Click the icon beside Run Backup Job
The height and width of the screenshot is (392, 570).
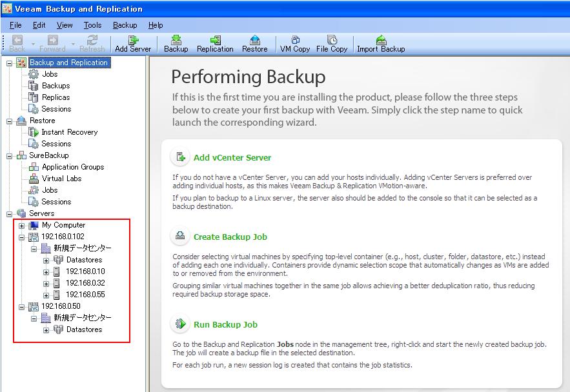point(180,324)
